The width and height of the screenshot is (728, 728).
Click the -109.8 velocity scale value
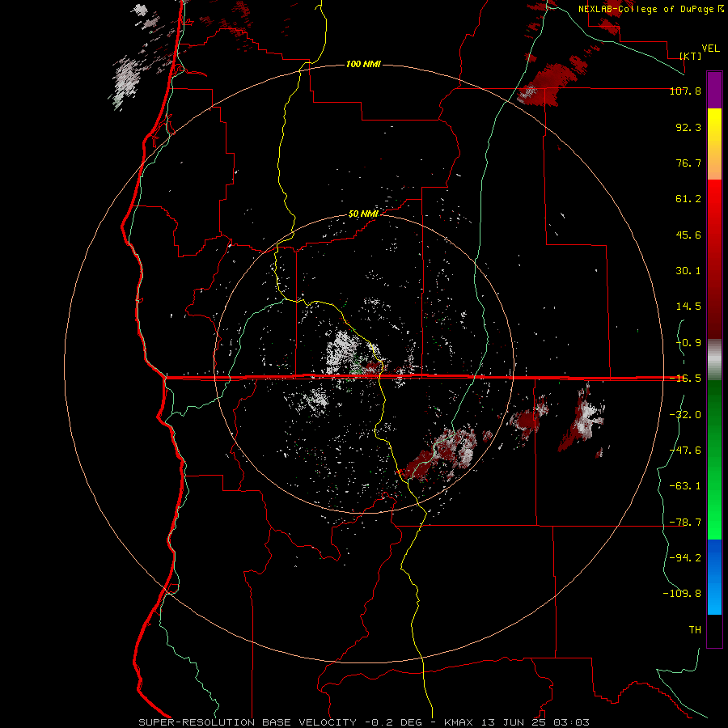pos(683,594)
